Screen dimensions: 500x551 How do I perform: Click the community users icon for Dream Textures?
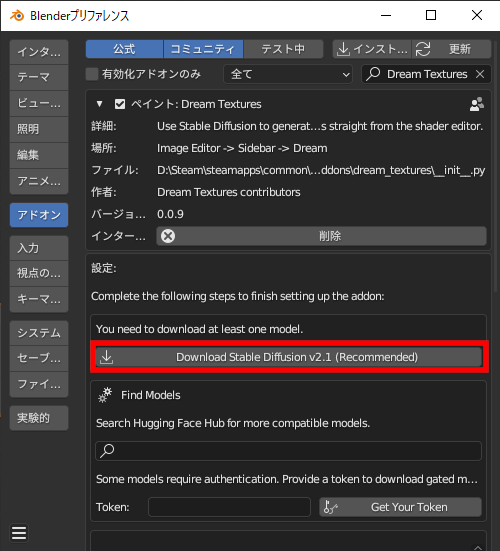point(476,104)
